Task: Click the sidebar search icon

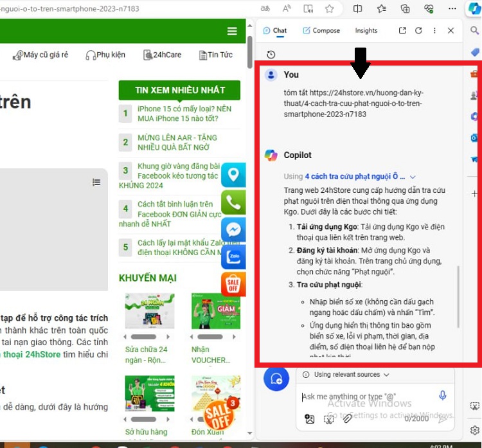Action: tap(475, 30)
